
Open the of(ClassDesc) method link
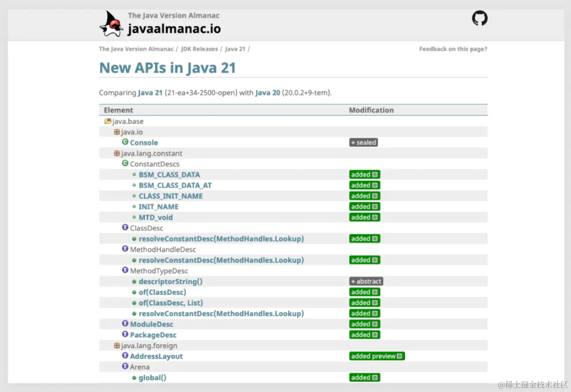(x=162, y=292)
